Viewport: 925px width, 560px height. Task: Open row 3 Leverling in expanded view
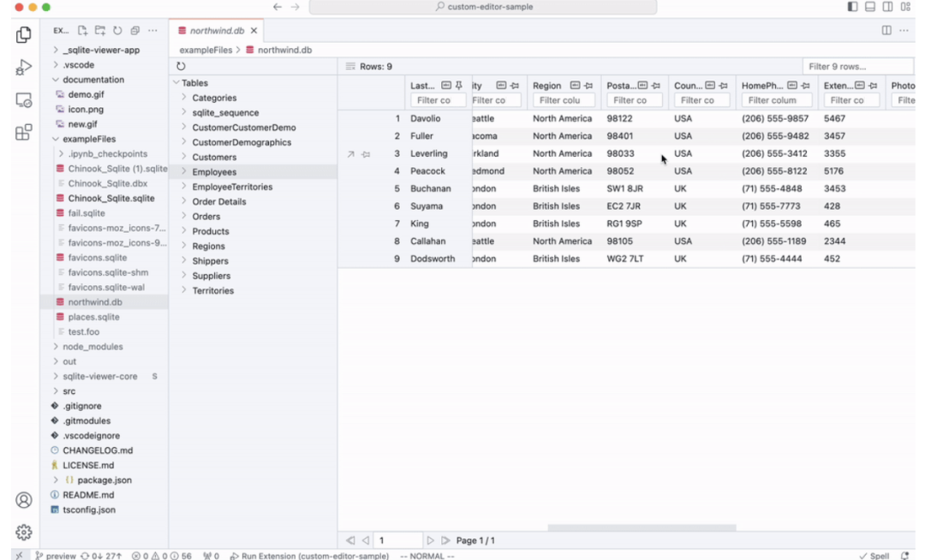pos(350,154)
